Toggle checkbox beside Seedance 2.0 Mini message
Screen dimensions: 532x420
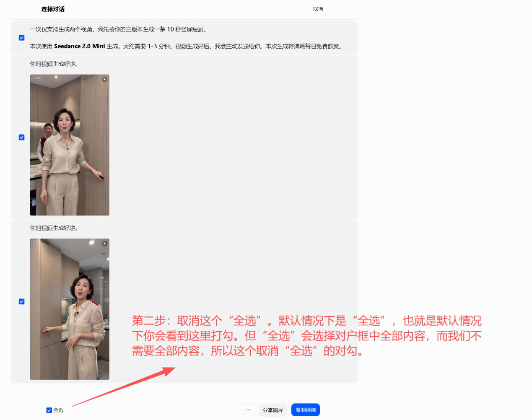22,38
